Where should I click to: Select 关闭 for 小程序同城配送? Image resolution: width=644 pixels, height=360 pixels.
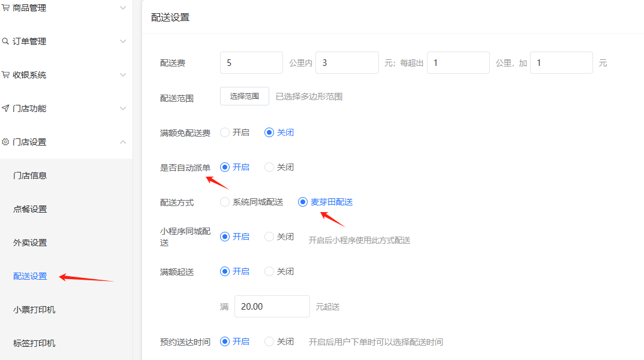(x=269, y=237)
